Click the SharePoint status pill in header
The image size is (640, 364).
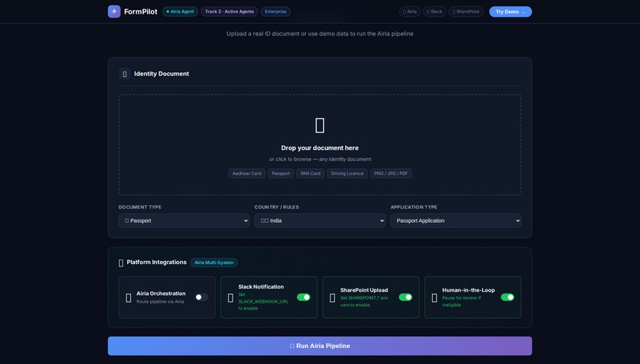tap(466, 11)
